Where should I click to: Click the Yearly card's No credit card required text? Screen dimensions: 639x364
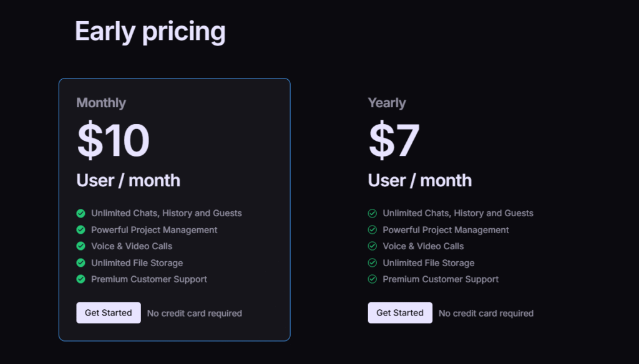[x=486, y=314]
